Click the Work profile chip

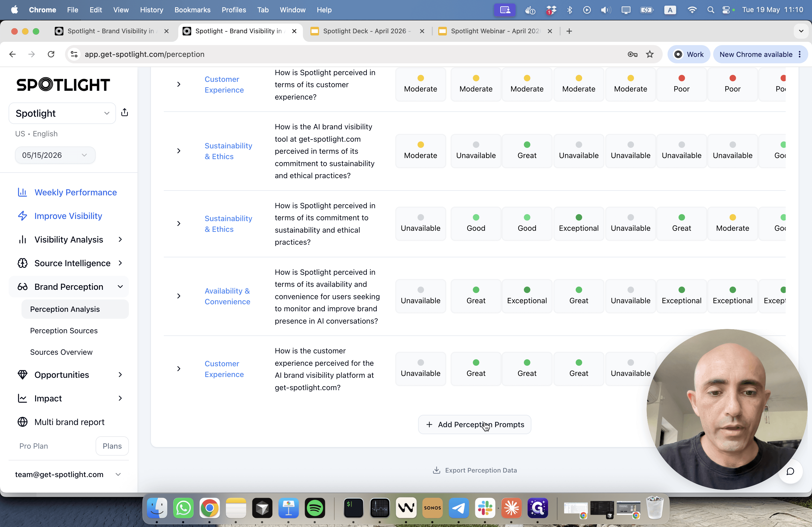tap(688, 54)
